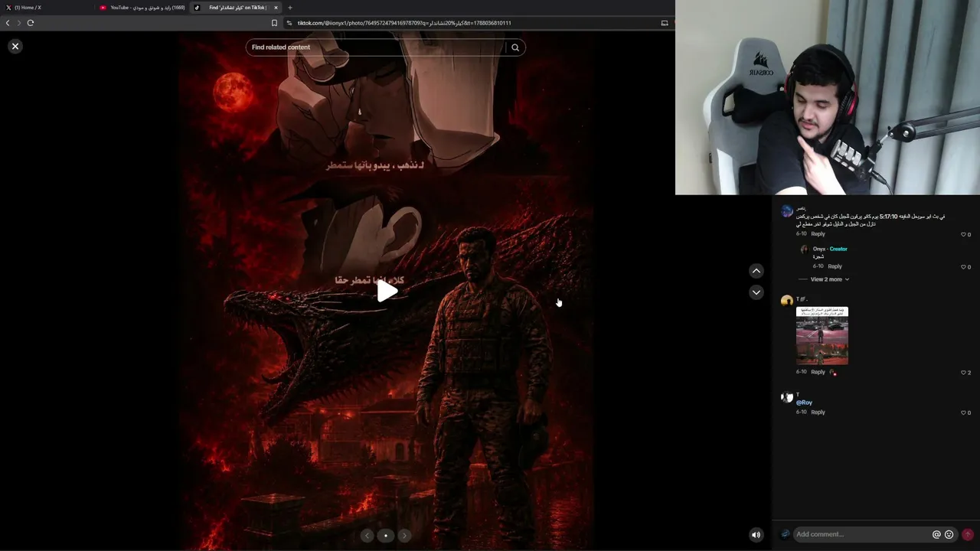Close the TikTok browser tab
The height and width of the screenshot is (551, 980).
coord(276,8)
